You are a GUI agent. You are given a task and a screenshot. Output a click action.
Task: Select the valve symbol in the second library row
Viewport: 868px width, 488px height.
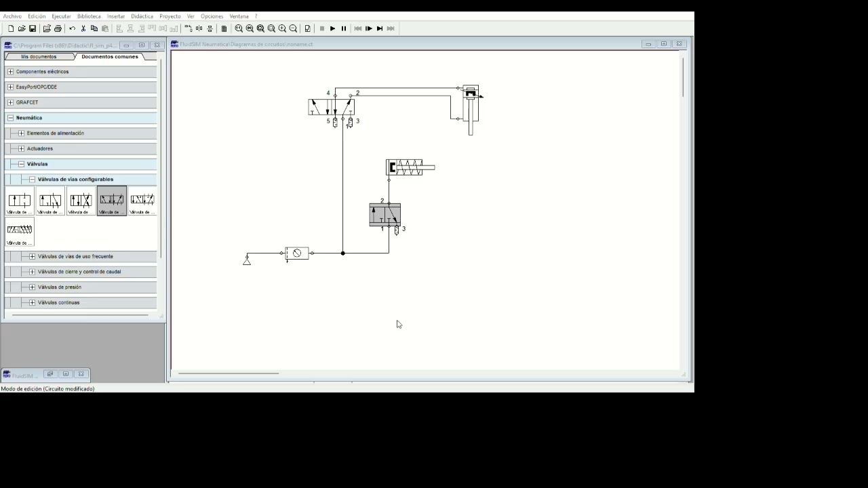tap(19, 232)
